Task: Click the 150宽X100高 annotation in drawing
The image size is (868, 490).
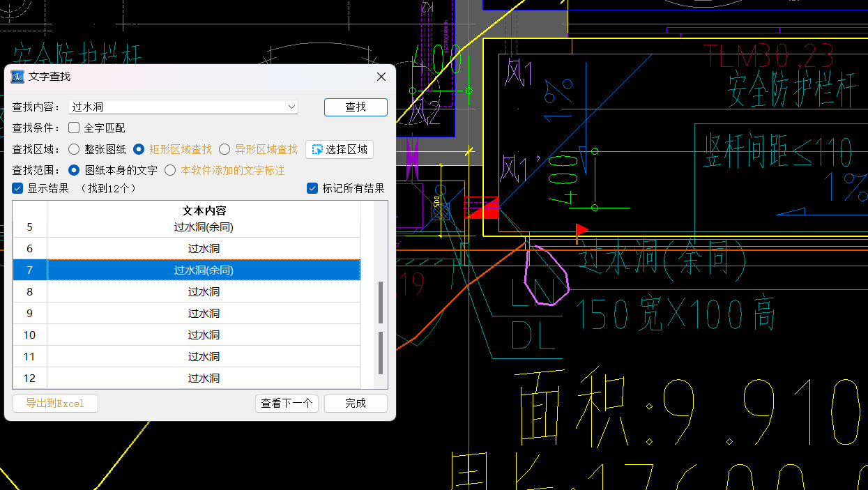Action: (x=675, y=315)
